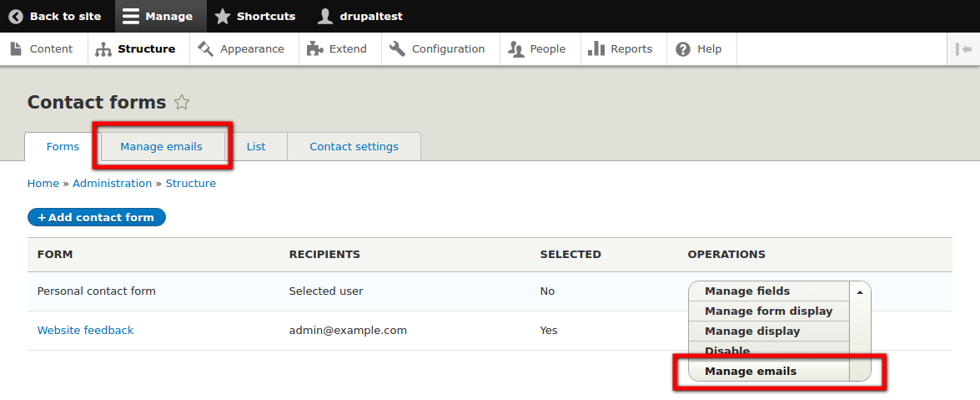
Task: Collapse the toolbar orientation toggle arrow
Action: [x=963, y=48]
